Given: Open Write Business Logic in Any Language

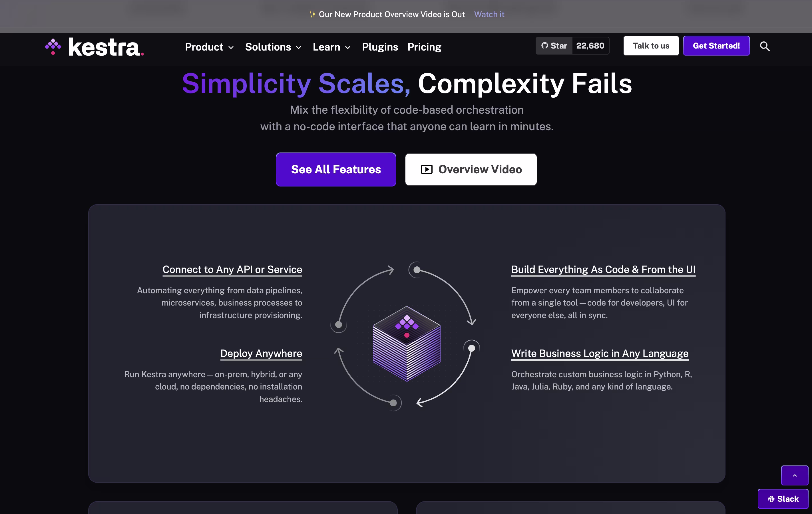Looking at the screenshot, I should 600,353.
